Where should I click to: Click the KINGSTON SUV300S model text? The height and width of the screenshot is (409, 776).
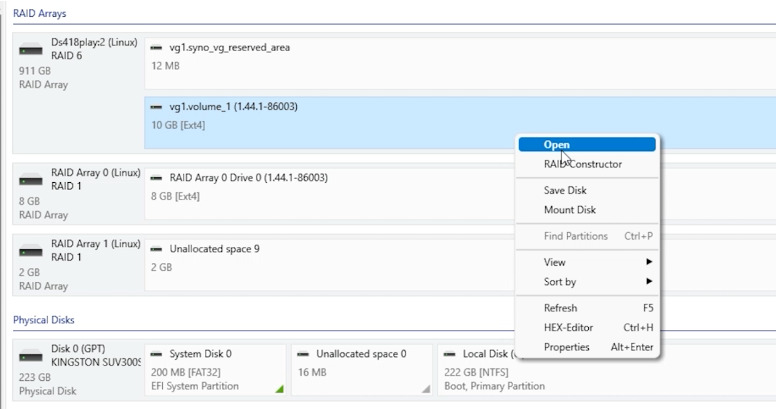click(96, 362)
